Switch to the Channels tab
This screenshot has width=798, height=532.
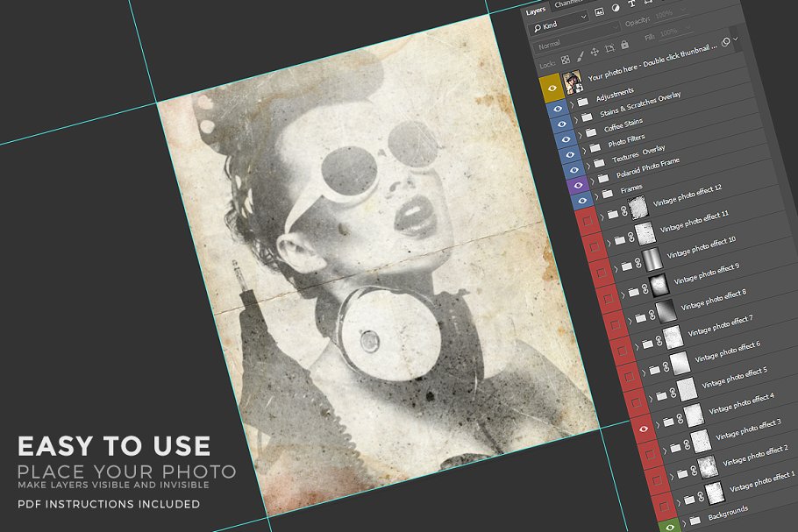[566, 4]
